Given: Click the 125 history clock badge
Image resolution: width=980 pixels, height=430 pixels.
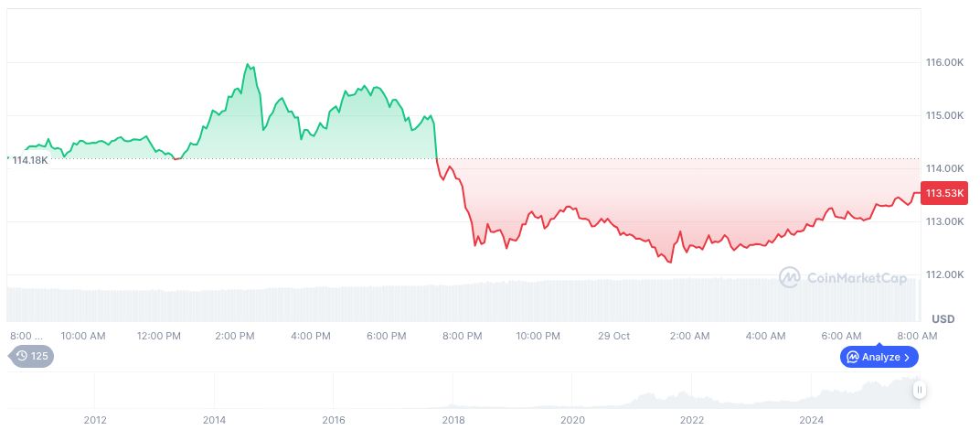Looking at the screenshot, I should [31, 357].
